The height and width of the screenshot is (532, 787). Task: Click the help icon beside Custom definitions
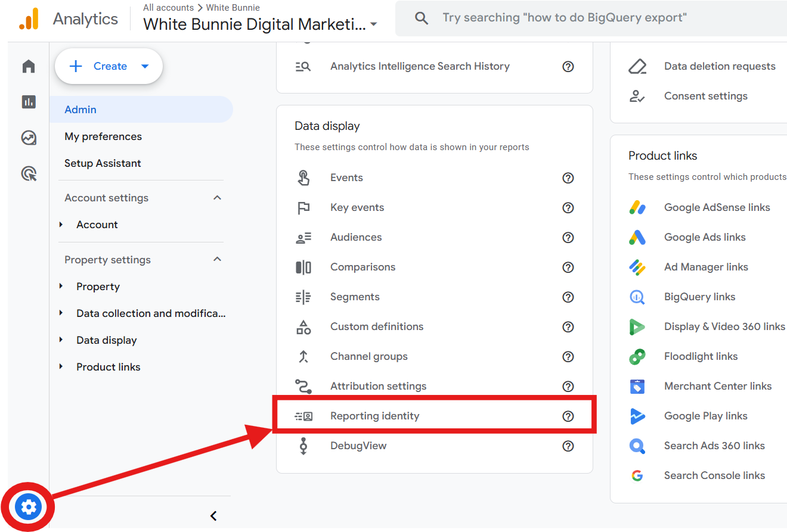(x=568, y=326)
